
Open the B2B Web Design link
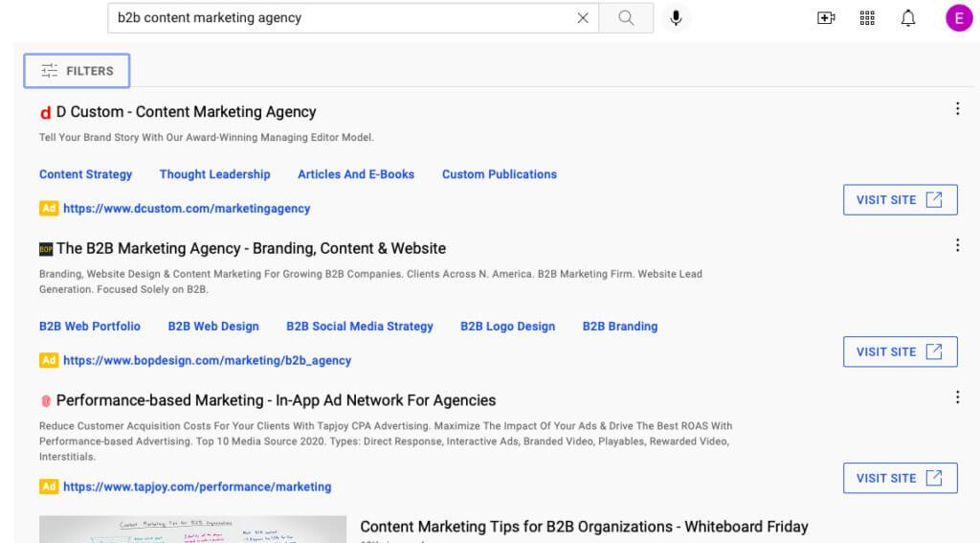pos(213,327)
